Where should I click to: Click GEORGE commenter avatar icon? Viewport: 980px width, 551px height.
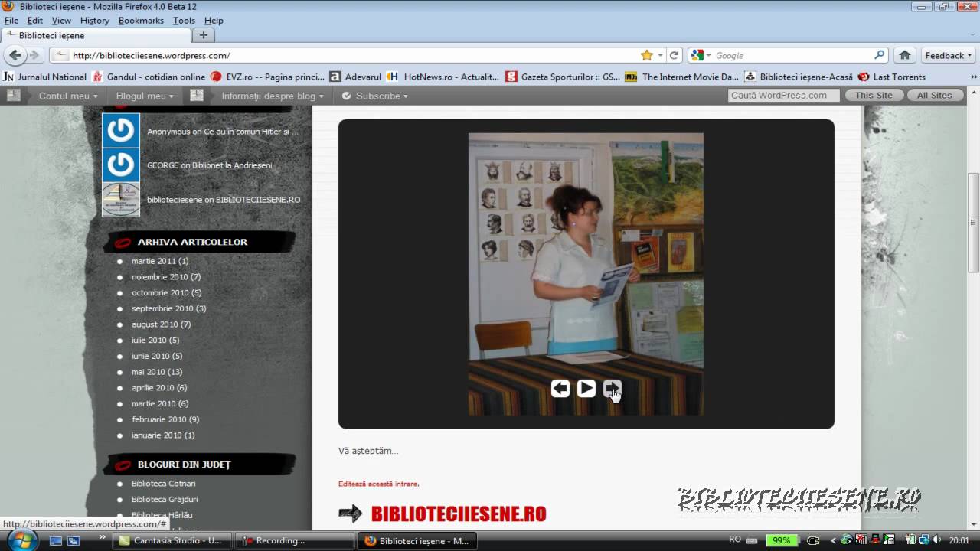tap(121, 165)
